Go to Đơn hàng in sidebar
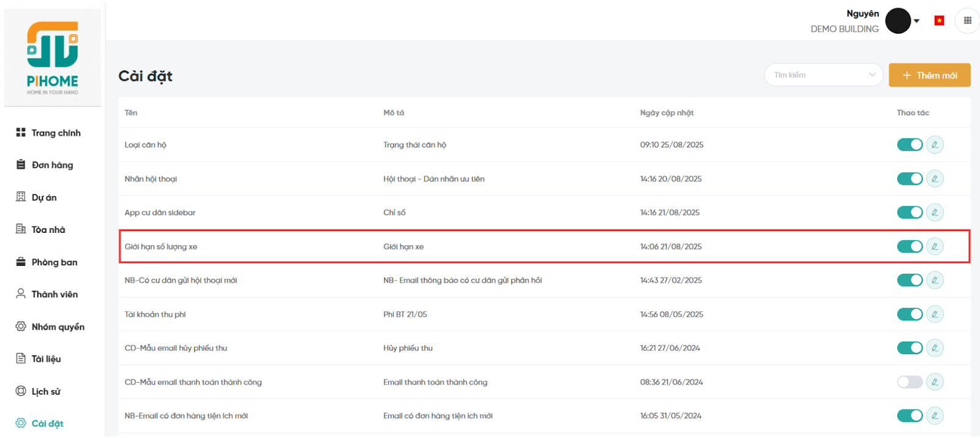The width and height of the screenshot is (980, 438). click(x=52, y=165)
